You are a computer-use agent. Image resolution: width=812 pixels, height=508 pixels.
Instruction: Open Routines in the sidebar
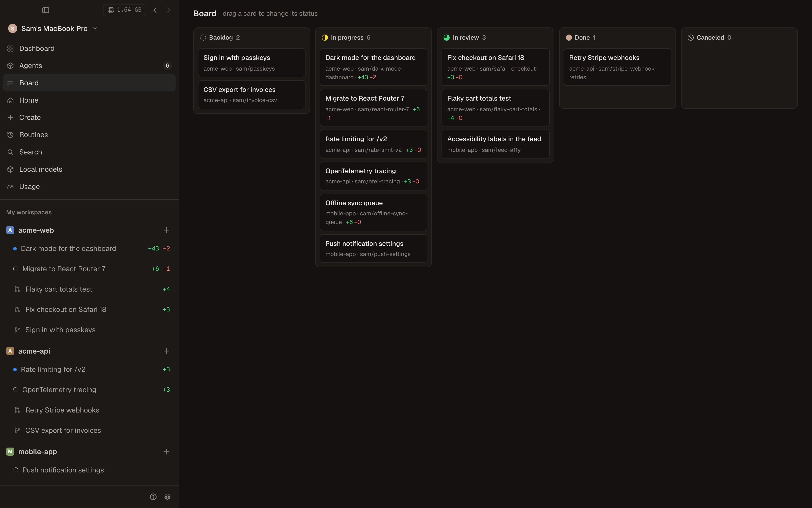[89, 135]
